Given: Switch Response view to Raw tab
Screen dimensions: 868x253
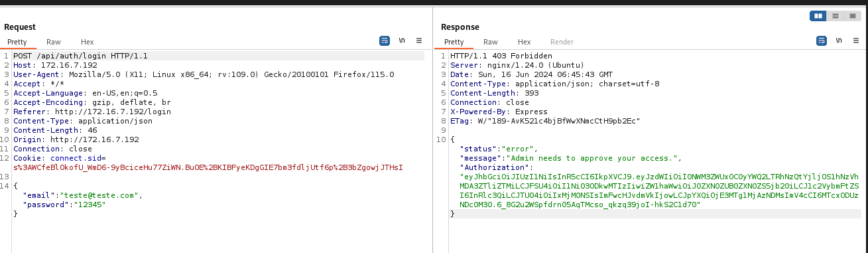Looking at the screenshot, I should [491, 42].
